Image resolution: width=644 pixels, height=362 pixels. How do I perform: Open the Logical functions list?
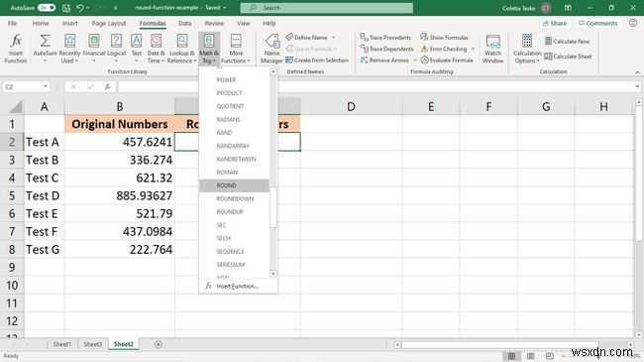click(x=116, y=49)
